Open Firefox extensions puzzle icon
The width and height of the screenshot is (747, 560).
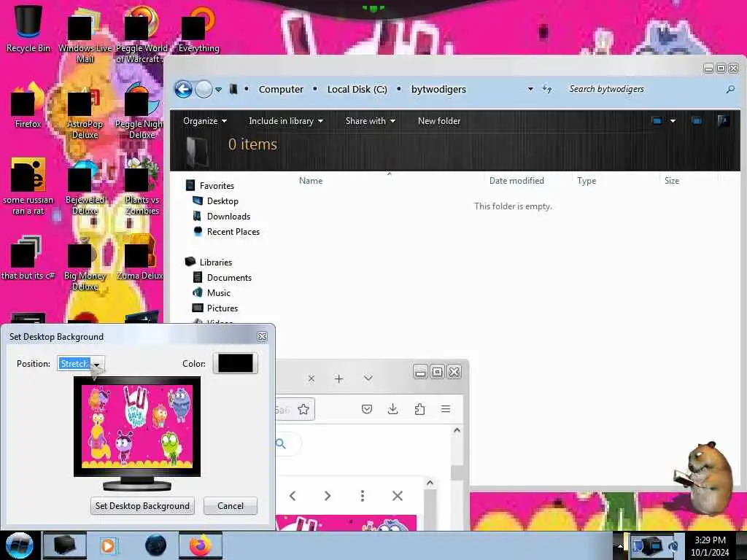click(x=419, y=409)
